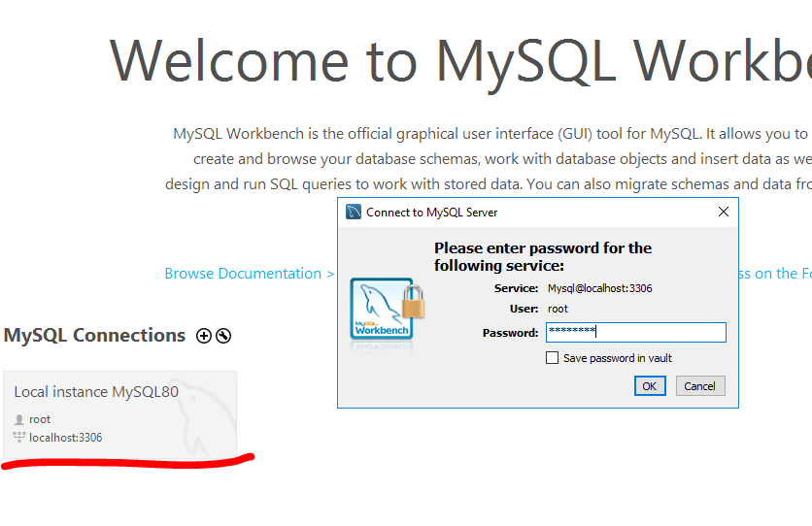812x526 pixels.
Task: Click the Connect to MySQL Server title text
Action: point(431,212)
